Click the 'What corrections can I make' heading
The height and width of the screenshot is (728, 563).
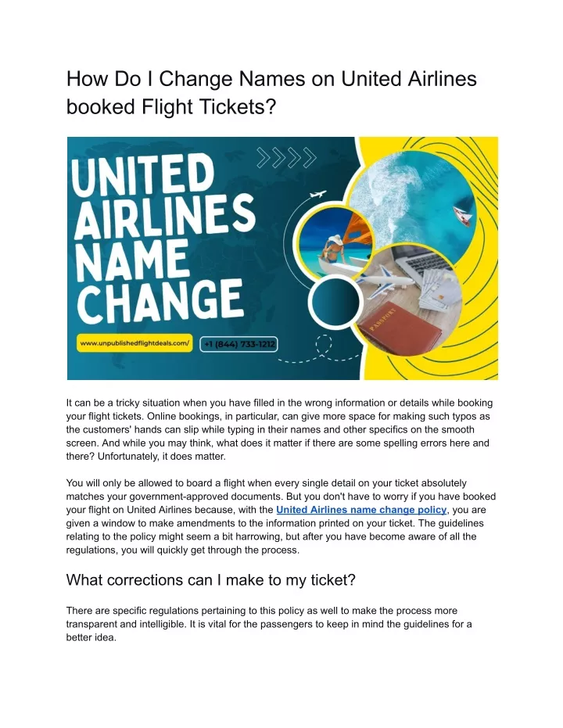210,580
